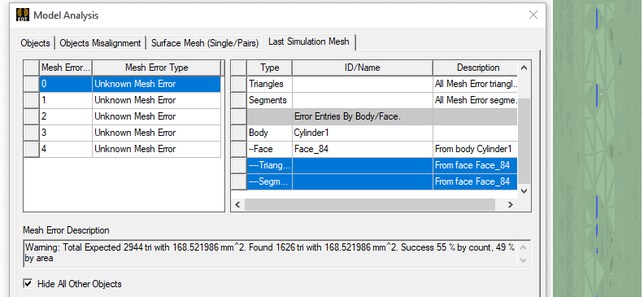
Task: Select the --Face Face_84 row
Action: [374, 149]
